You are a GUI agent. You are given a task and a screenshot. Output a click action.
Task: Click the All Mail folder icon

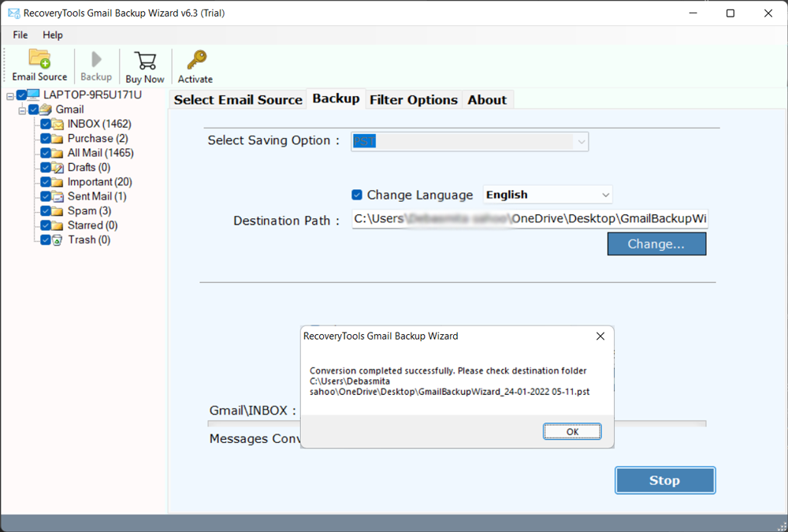click(x=58, y=153)
